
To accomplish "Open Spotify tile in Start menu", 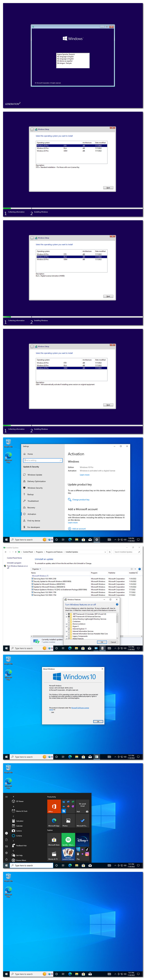I will coord(68,840).
